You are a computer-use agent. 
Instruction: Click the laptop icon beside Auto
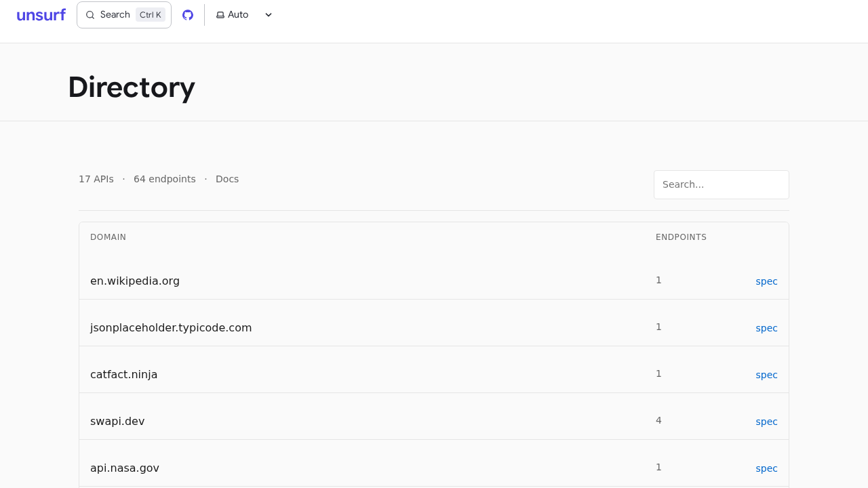(220, 15)
